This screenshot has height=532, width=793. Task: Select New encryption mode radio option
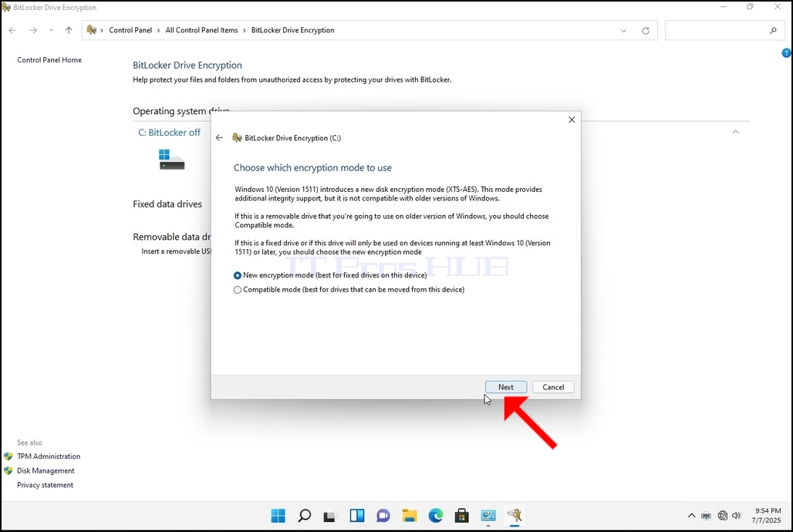(237, 275)
